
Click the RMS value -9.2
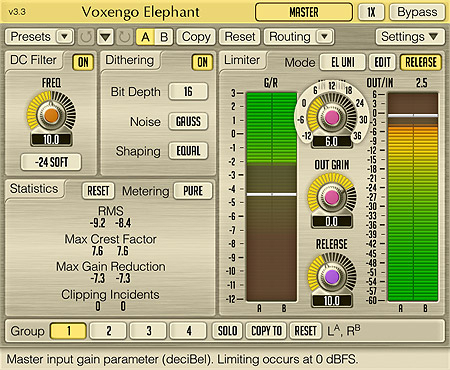(98, 223)
